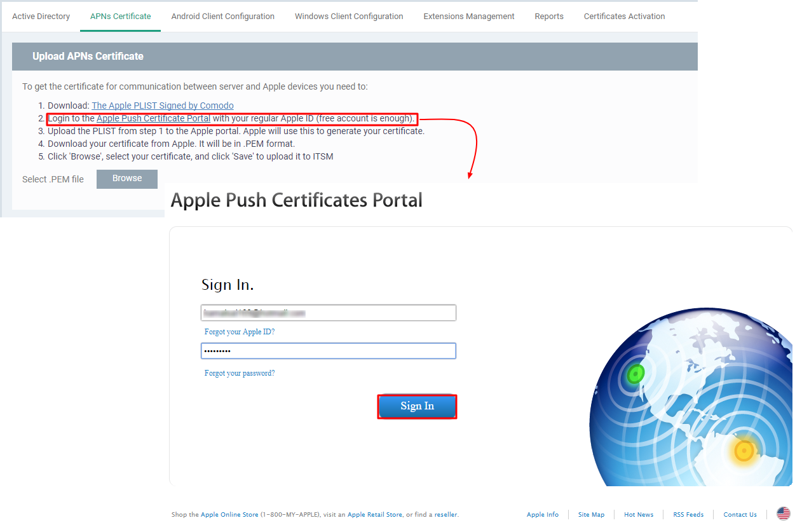Open Windows Client Configuration tab
The width and height of the screenshot is (795, 532).
click(x=349, y=17)
